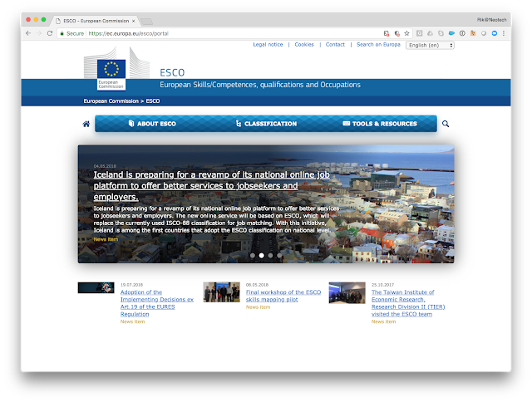Show the fourth carousel slide dot
Screen dimensions: 532x402
(279, 256)
